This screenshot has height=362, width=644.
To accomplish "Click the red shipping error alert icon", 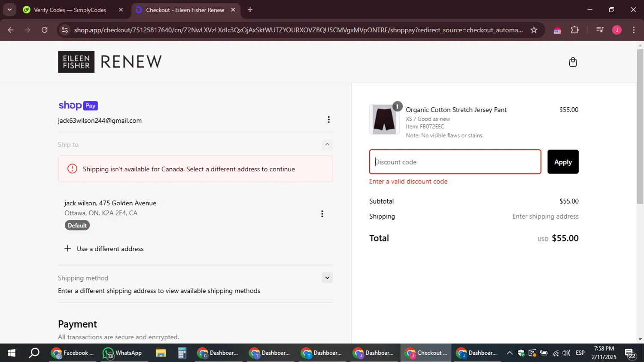I will [x=72, y=169].
